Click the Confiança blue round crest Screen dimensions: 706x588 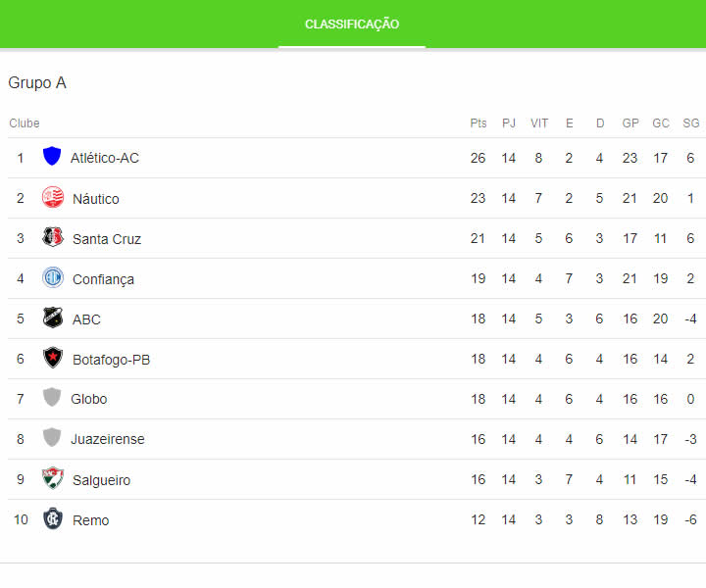[53, 278]
